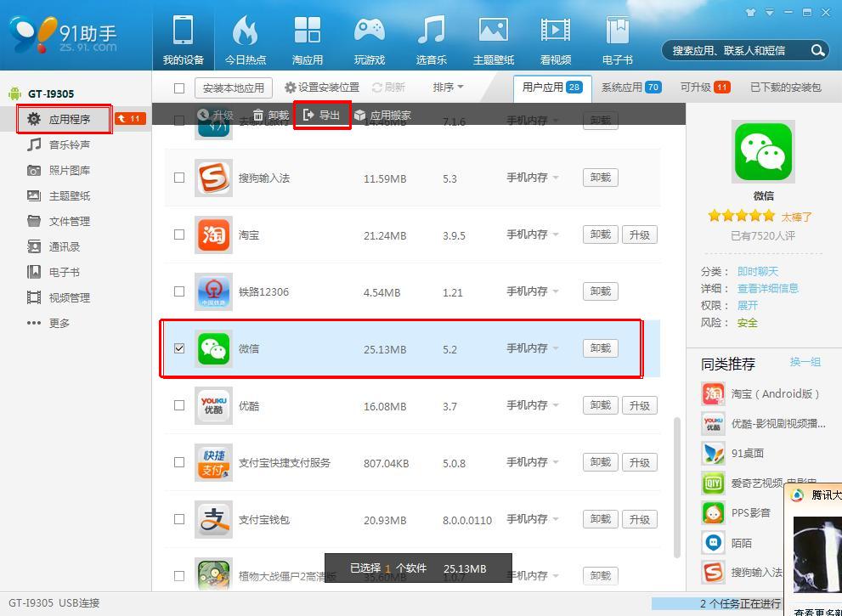Image resolution: width=842 pixels, height=616 pixels.
Task: Uninstall 微信 with its 卸载 button
Action: point(601,348)
